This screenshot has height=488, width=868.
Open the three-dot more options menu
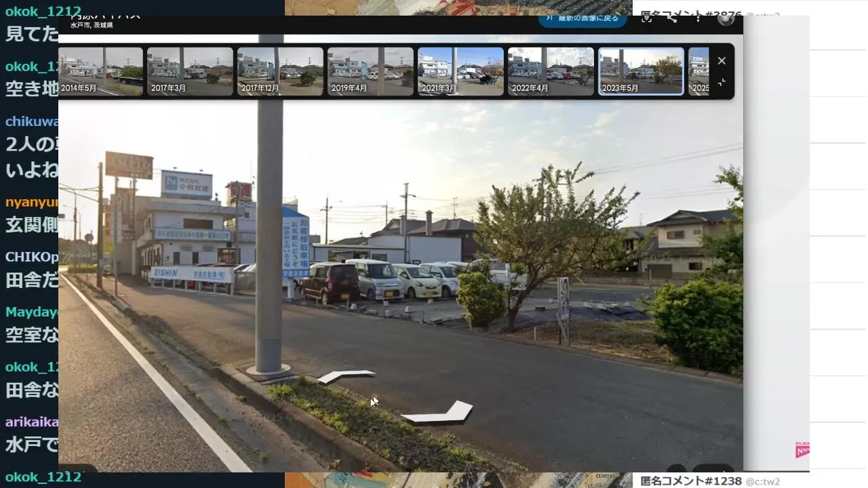pos(698,18)
